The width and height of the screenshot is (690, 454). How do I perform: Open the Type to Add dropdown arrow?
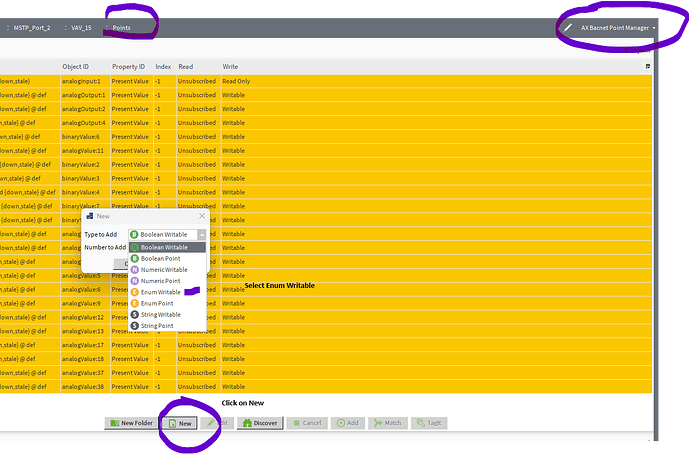click(202, 235)
